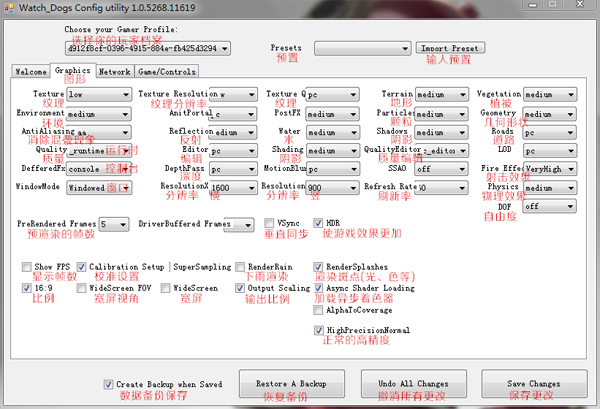Expand the PreRendered Frames dropdown
Viewport: 600px width, 409px height.
pos(114,224)
